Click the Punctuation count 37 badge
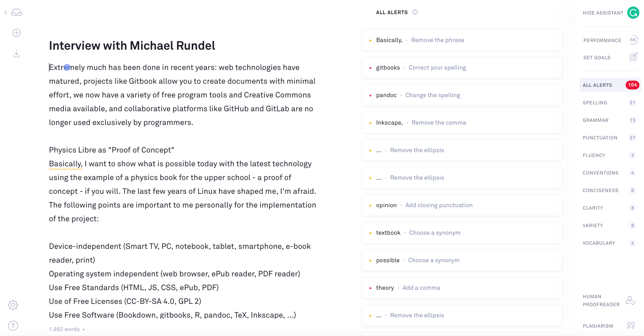Image resolution: width=644 pixels, height=336 pixels. click(x=633, y=138)
